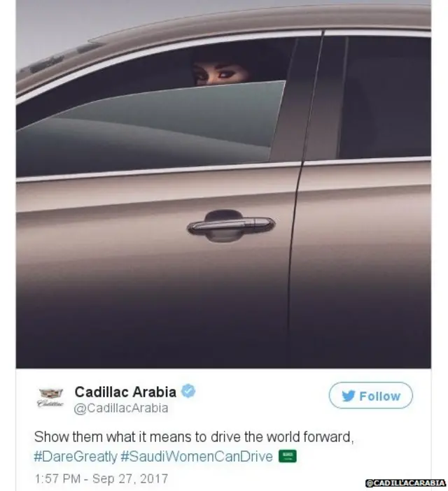
Task: Click the dark rear passenger window
Action: [x=385, y=97]
